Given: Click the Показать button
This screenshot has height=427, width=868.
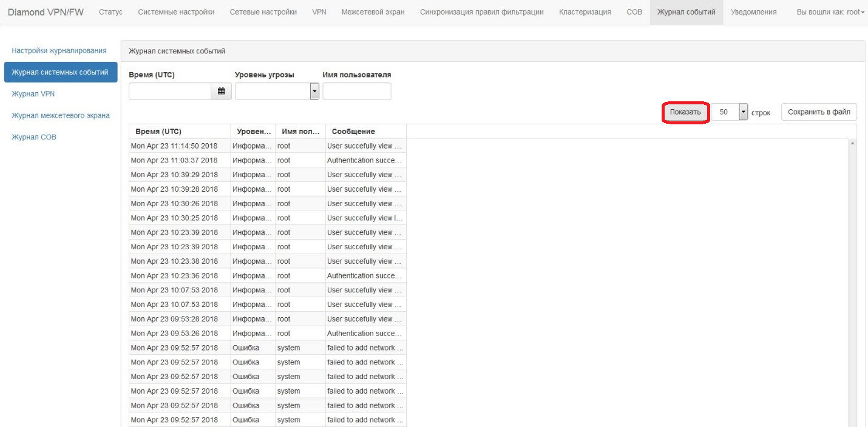Looking at the screenshot, I should point(685,112).
